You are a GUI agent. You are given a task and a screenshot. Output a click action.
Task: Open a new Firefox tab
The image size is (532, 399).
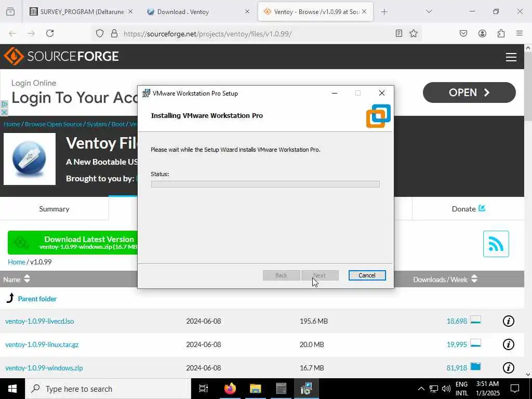pos(384,11)
